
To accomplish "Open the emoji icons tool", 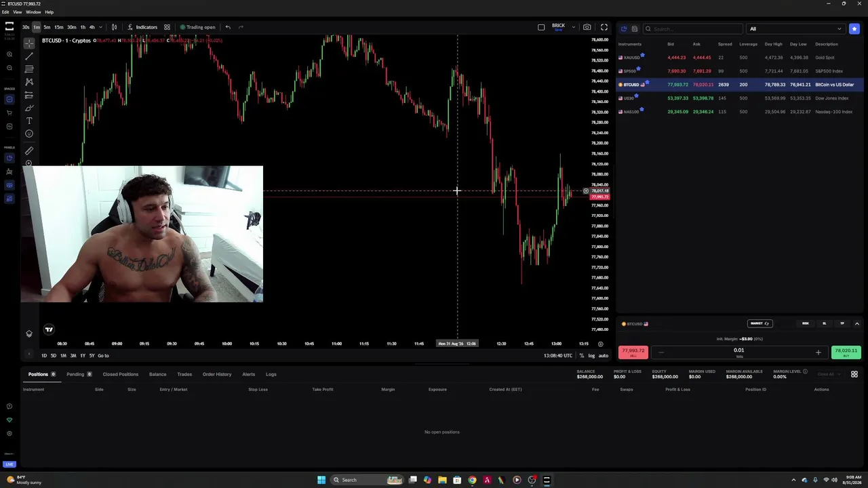I will (x=29, y=134).
